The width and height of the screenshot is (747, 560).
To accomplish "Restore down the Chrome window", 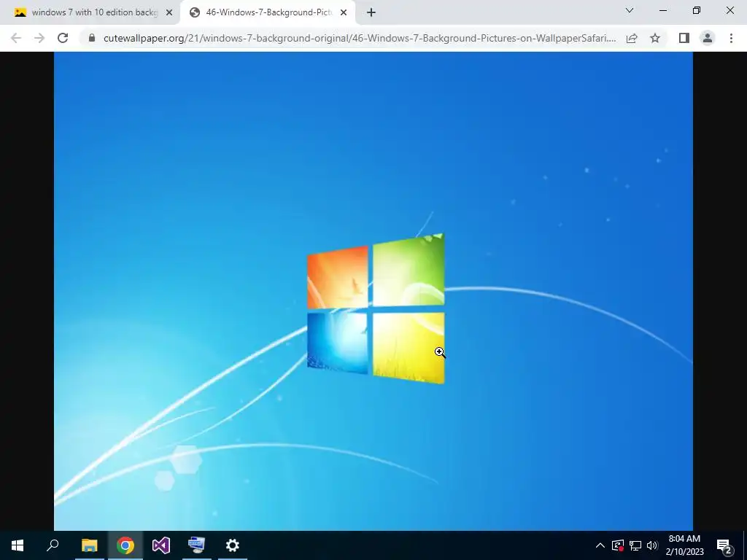I will pyautogui.click(x=697, y=10).
